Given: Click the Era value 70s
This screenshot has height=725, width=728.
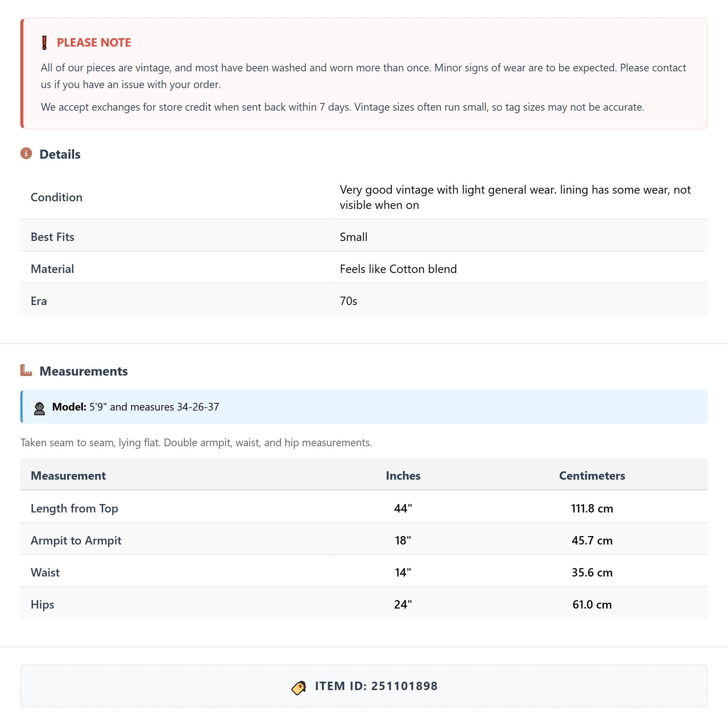Looking at the screenshot, I should click(x=349, y=301).
